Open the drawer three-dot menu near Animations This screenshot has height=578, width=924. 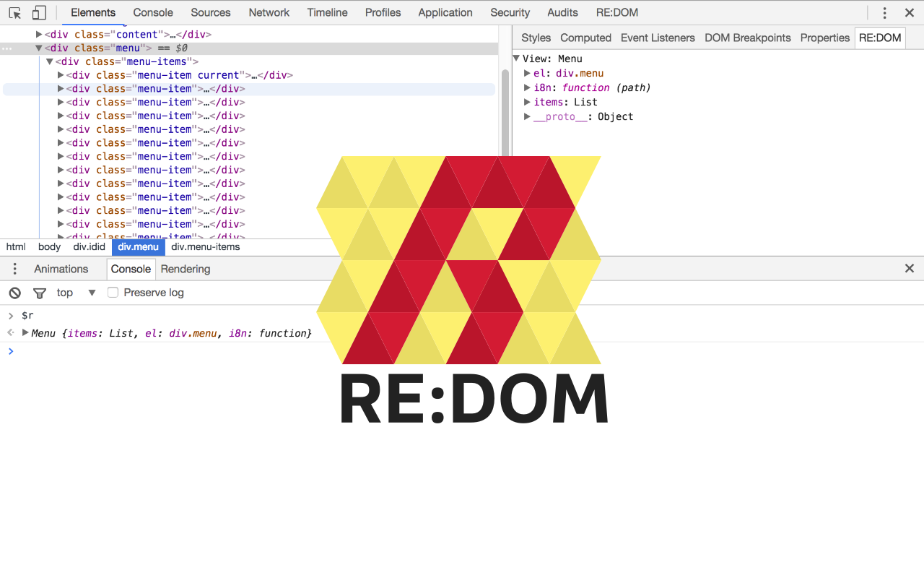click(14, 269)
